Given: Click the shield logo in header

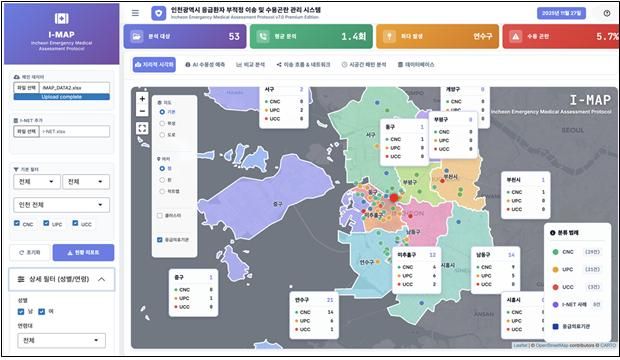Looking at the screenshot, I should (159, 13).
